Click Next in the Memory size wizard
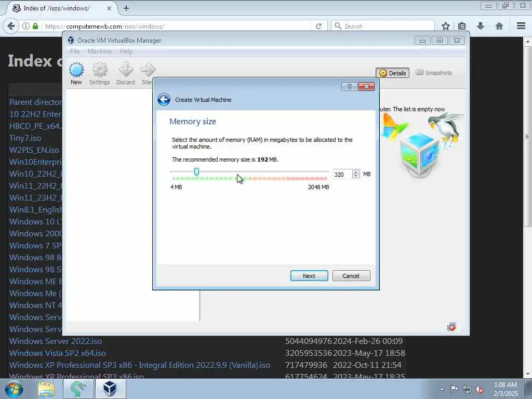Image resolution: width=532 pixels, height=399 pixels. click(x=309, y=276)
